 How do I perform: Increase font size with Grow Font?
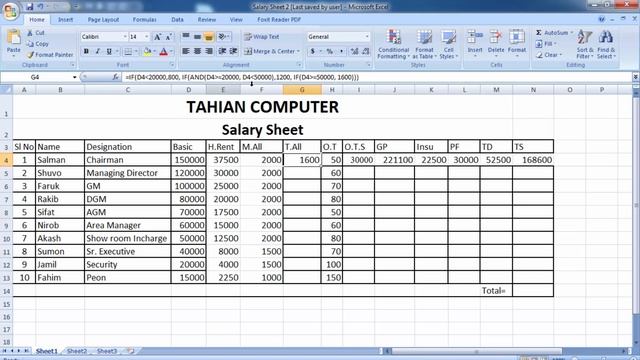tap(157, 37)
